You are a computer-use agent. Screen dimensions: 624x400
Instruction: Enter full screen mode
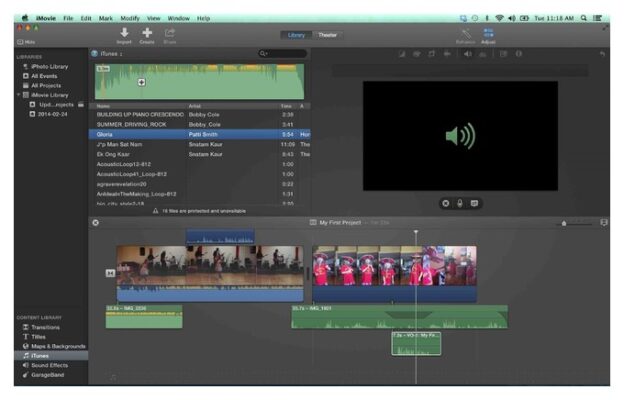tap(605, 28)
